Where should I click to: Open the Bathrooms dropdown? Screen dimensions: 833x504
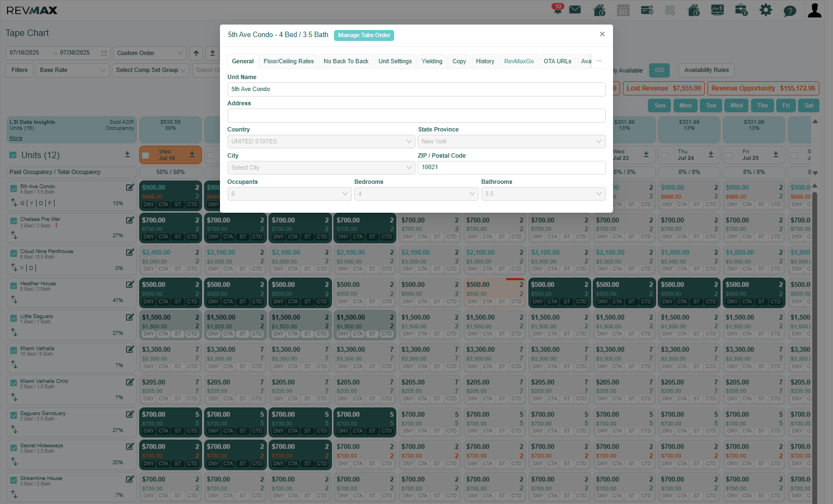tap(544, 194)
